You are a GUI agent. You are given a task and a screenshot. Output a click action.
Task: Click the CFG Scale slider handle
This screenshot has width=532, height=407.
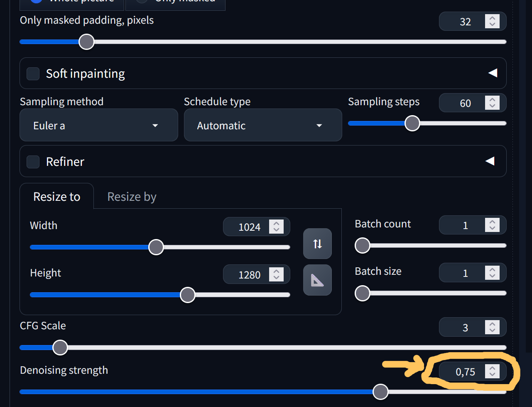pyautogui.click(x=60, y=348)
